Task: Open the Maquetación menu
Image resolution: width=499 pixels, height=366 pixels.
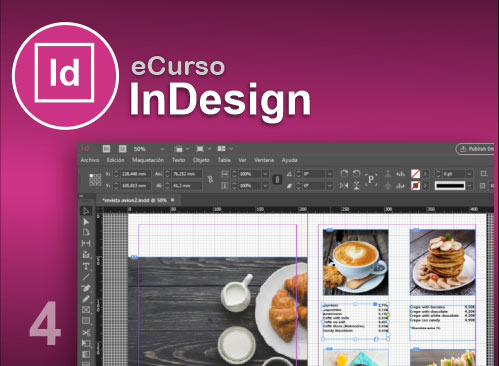Action: [148, 160]
